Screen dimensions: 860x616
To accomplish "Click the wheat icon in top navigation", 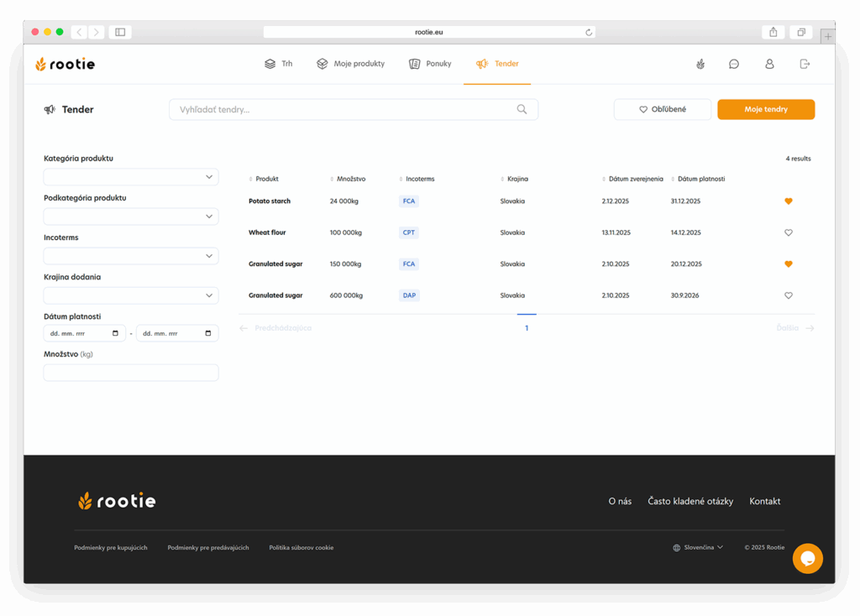I will (x=700, y=64).
